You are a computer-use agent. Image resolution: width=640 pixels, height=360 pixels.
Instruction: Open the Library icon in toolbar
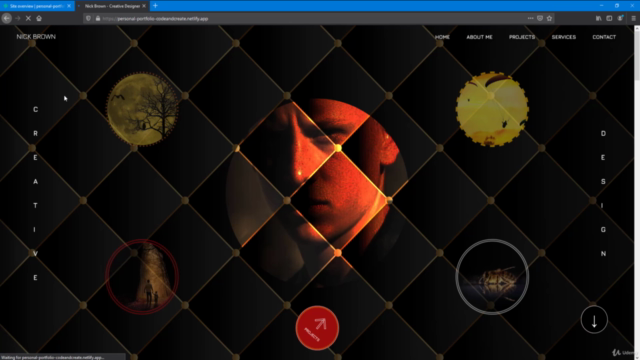coord(598,18)
